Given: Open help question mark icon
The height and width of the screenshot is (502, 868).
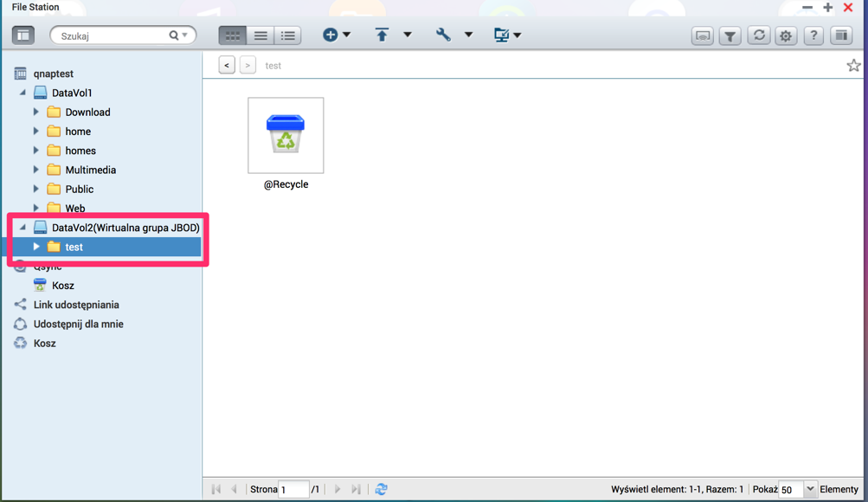Looking at the screenshot, I should pyautogui.click(x=813, y=35).
